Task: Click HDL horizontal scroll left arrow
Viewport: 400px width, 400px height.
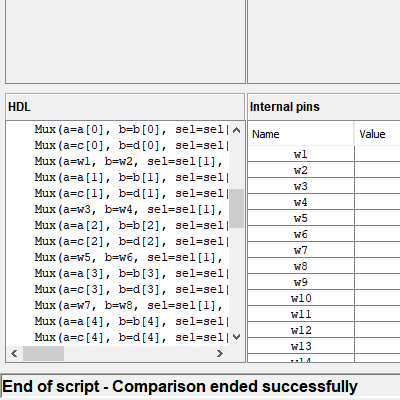Action: click(x=14, y=353)
